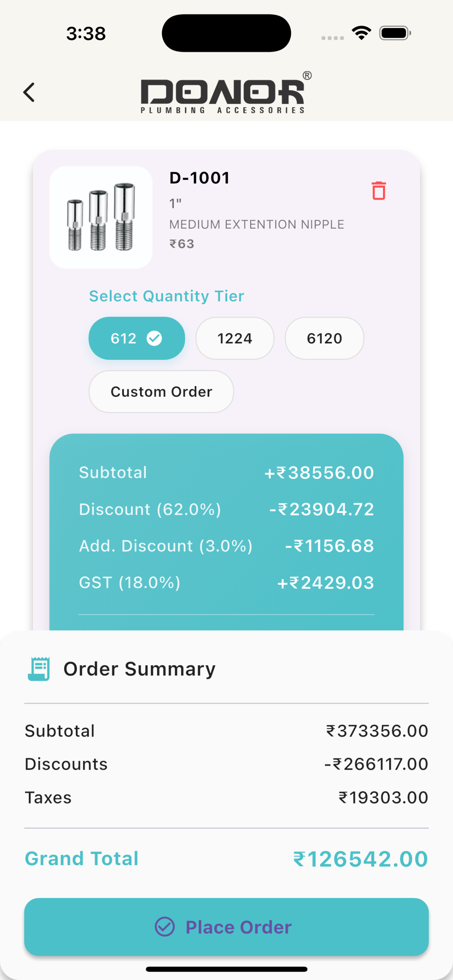
Task: Click the Donor Plumbing Accessories logo
Action: [x=226, y=93]
